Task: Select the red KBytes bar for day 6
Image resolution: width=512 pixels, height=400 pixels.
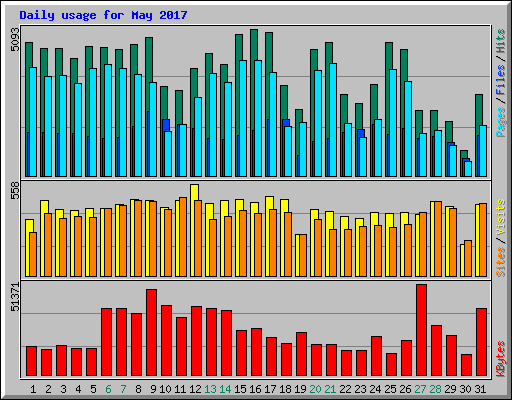Action: point(106,342)
